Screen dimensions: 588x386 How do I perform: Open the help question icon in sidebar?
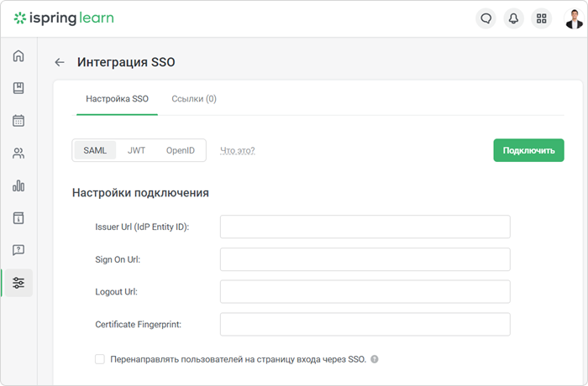point(18,250)
